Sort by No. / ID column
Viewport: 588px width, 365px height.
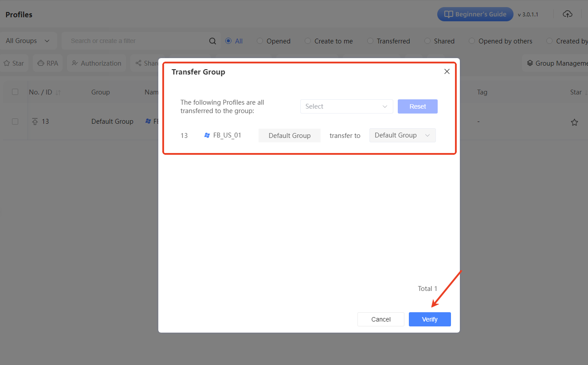[x=58, y=93]
